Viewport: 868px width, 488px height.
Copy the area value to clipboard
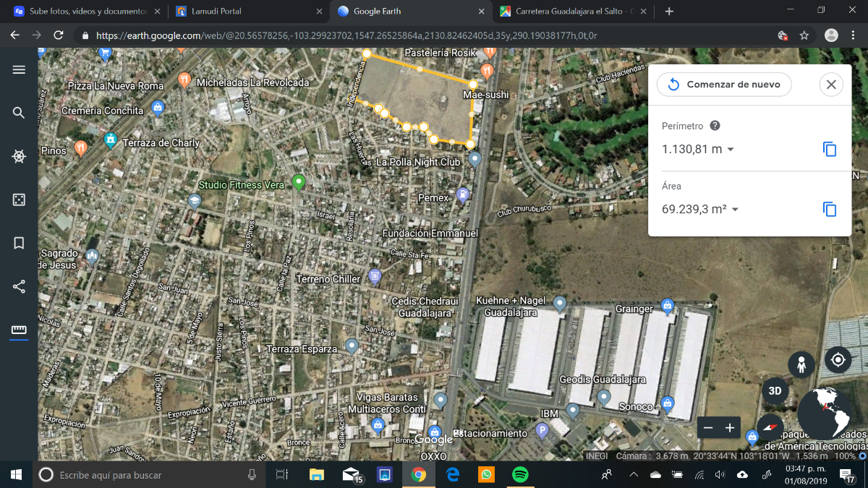[x=830, y=210]
